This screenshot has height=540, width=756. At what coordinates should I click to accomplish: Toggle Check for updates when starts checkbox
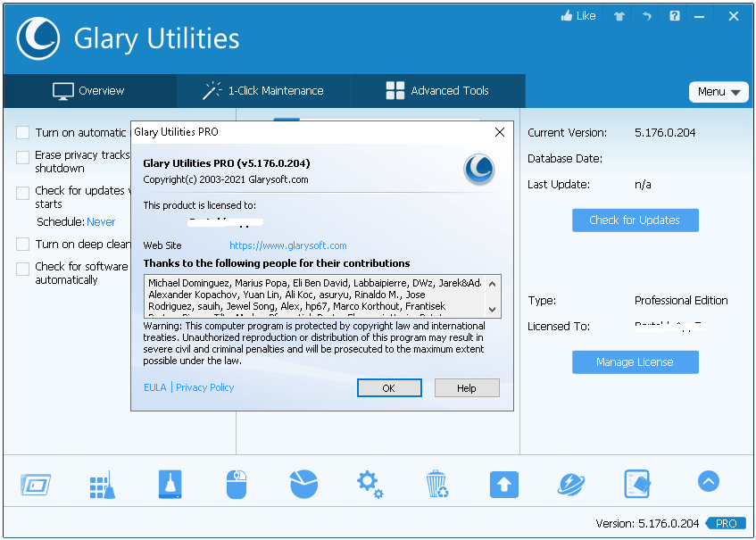(22, 193)
